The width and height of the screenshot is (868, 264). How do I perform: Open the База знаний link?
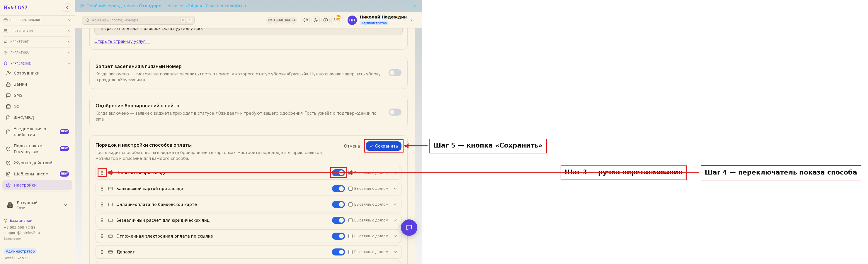[21, 221]
